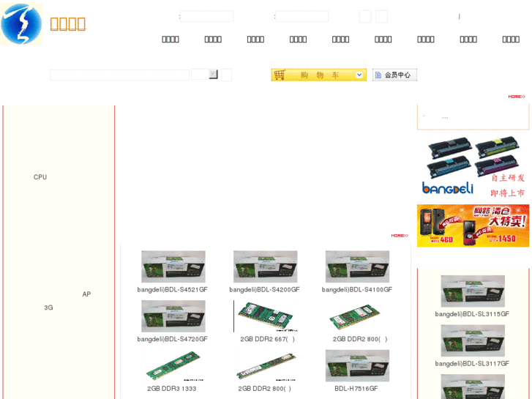Open the memory module image above 2GB DDR2 667
Image resolution: width=532 pixels, height=399 pixels.
[266, 316]
